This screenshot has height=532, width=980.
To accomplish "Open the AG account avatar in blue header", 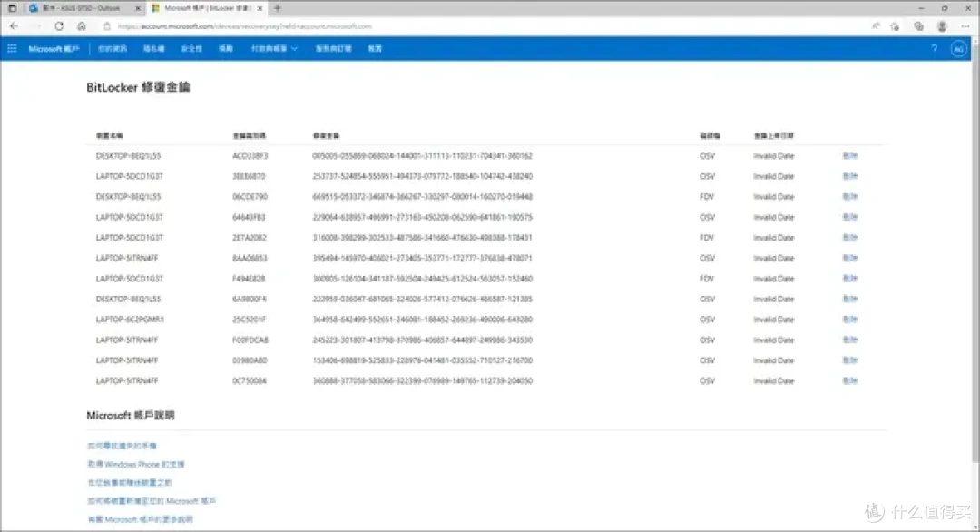I will 959,49.
